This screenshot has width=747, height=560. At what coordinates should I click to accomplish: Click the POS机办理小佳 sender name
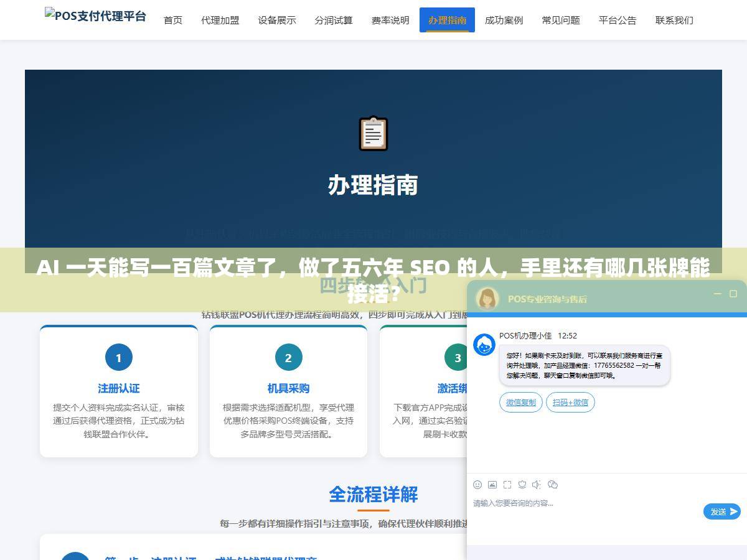coord(525,336)
